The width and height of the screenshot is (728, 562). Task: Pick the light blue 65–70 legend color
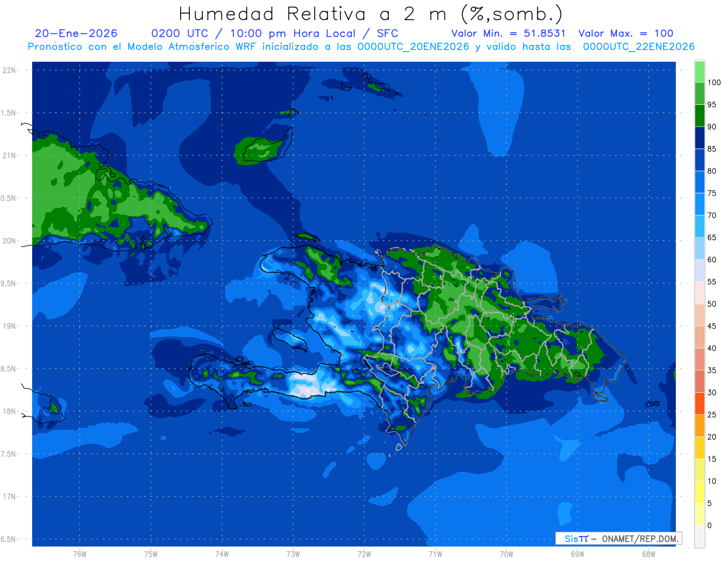click(x=699, y=226)
